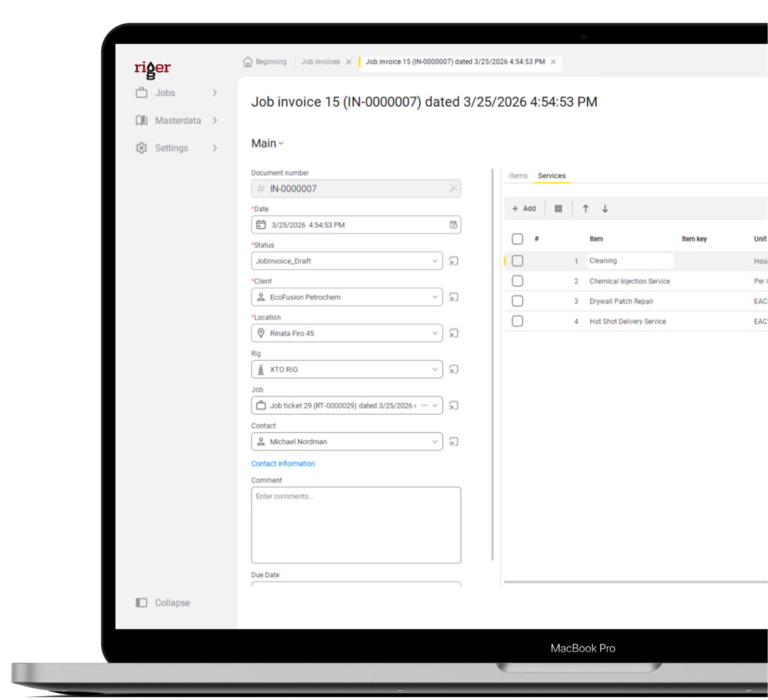The image size is (768, 700).
Task: Open Contact record link icon
Action: pos(454,442)
